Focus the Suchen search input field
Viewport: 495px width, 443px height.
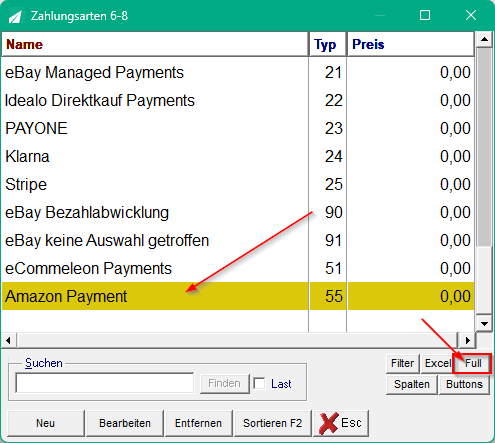point(104,383)
